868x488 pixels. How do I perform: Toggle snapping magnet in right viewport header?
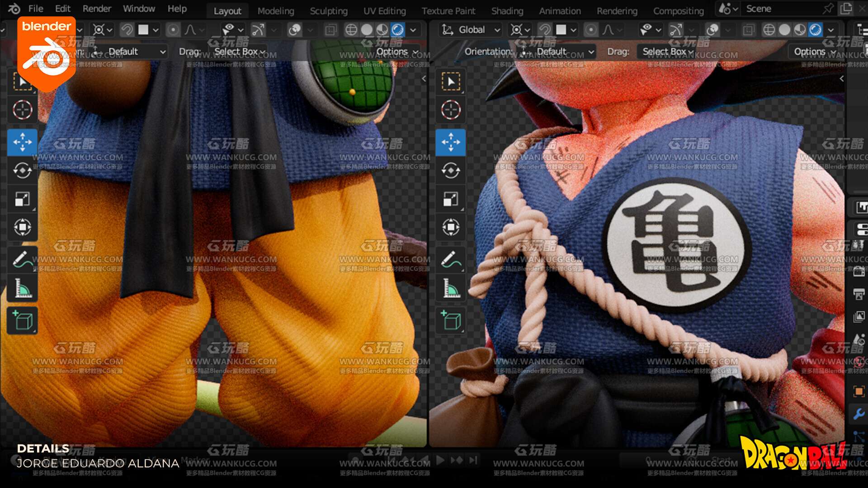(x=545, y=30)
